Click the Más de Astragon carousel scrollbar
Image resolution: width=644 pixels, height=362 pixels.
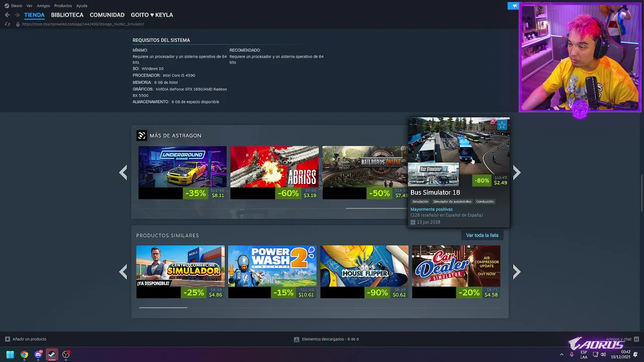click(376, 208)
